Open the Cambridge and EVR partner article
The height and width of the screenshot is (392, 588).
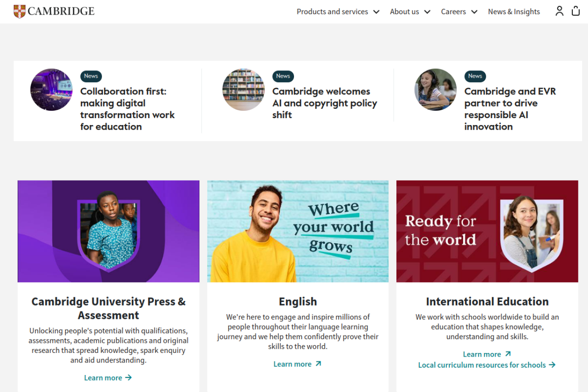click(x=510, y=109)
